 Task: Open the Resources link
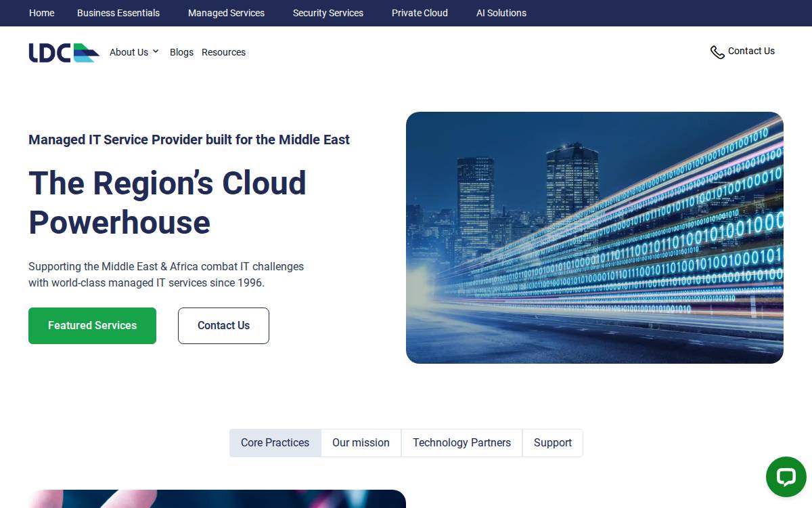pos(223,52)
